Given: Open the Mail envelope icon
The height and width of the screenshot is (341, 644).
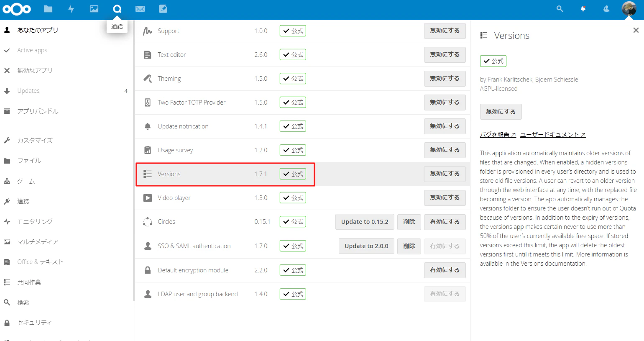Looking at the screenshot, I should coord(140,9).
